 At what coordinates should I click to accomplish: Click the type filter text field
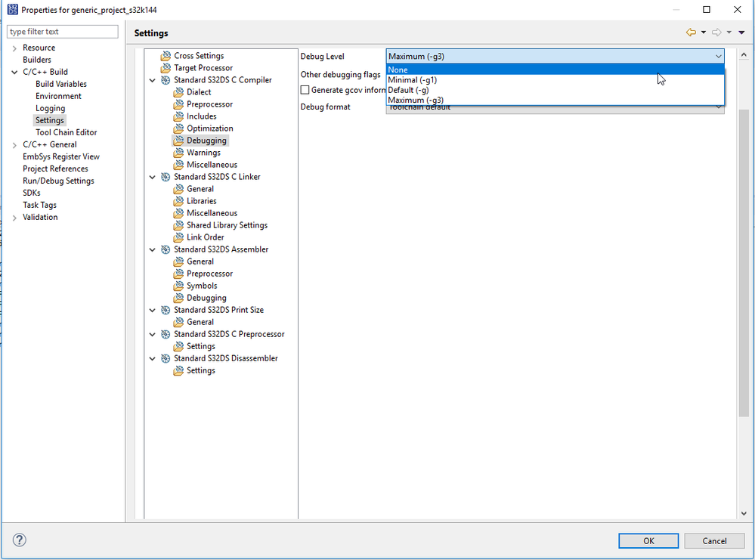click(x=63, y=32)
